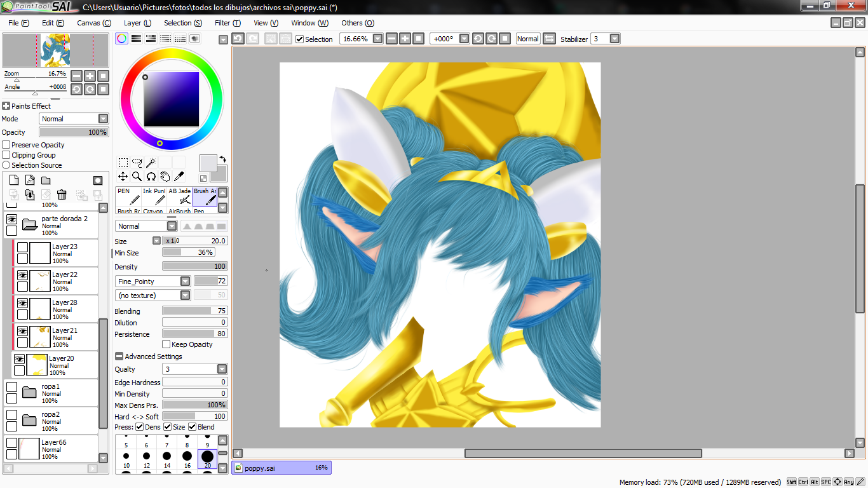Click the Normal view mode button
868x488 pixels.
[527, 39]
